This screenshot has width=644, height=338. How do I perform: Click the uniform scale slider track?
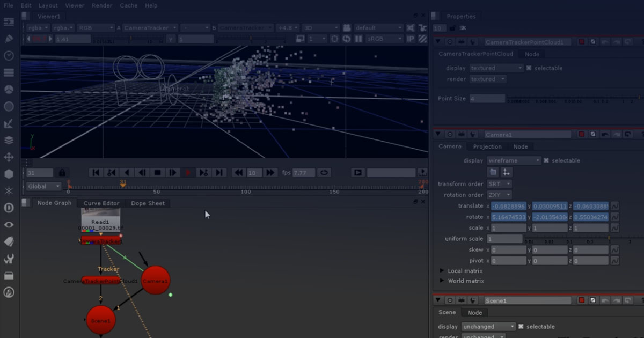[580, 239]
